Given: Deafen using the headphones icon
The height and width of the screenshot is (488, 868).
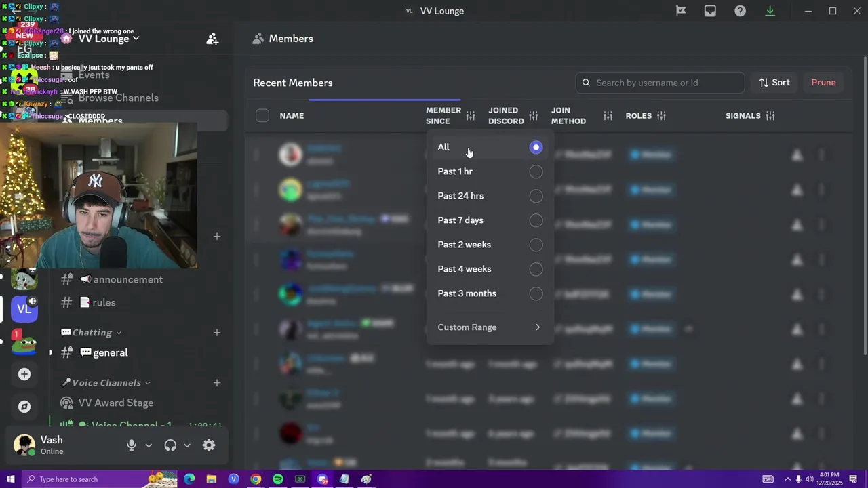Looking at the screenshot, I should pos(170,445).
